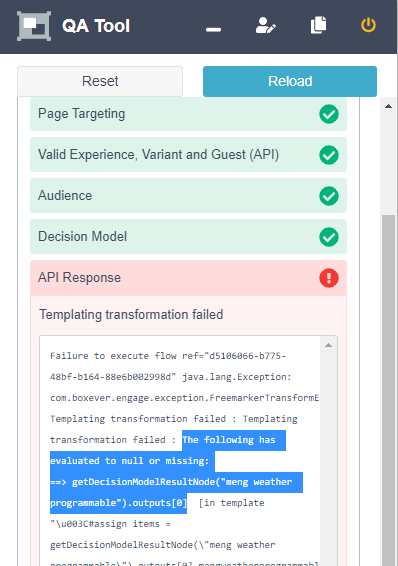The image size is (398, 566).
Task: Click the copy documents icon
Action: (x=318, y=25)
